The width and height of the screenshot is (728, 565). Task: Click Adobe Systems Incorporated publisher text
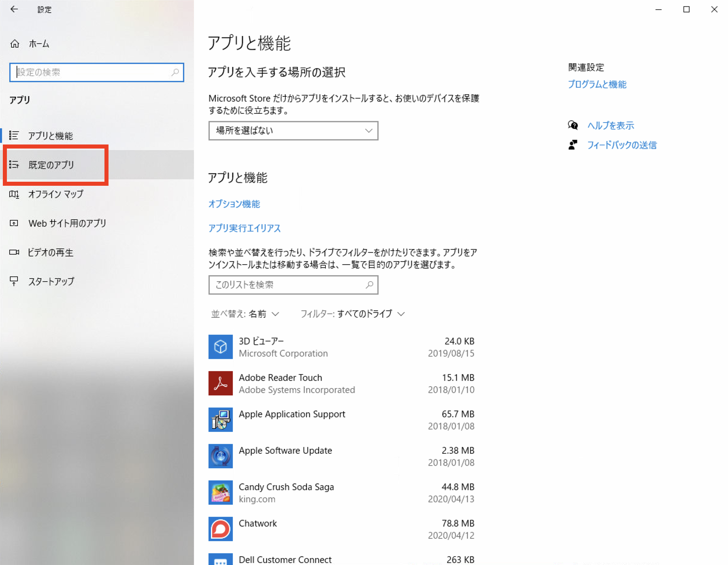(297, 390)
